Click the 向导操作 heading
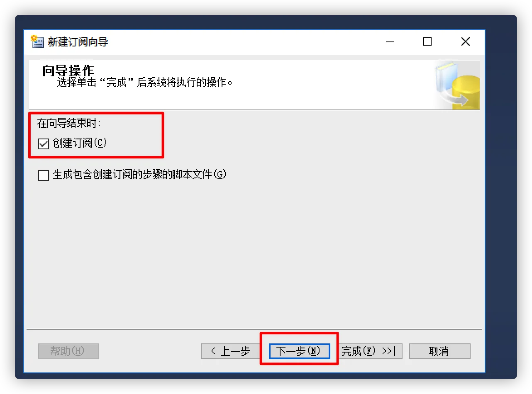Image resolution: width=532 pixels, height=394 pixels. [68, 71]
